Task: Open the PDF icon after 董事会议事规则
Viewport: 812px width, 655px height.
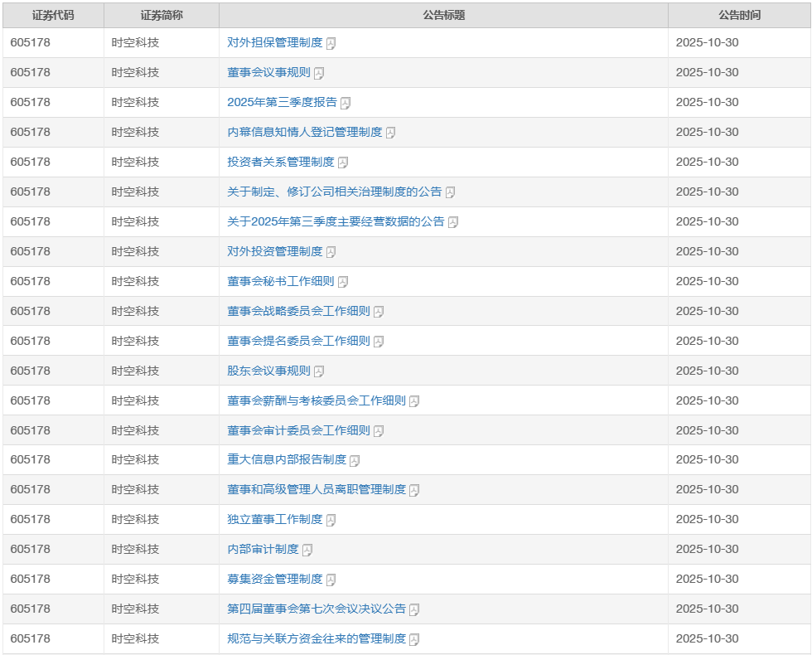Action: (319, 73)
